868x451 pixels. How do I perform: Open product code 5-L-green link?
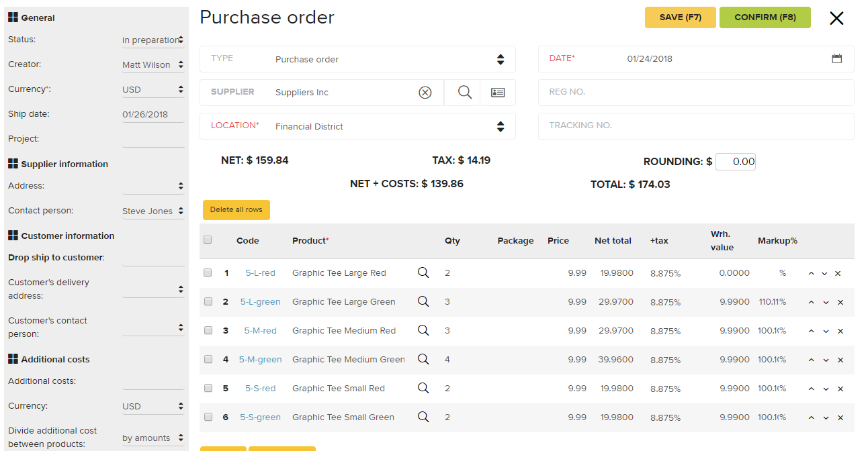tap(261, 302)
